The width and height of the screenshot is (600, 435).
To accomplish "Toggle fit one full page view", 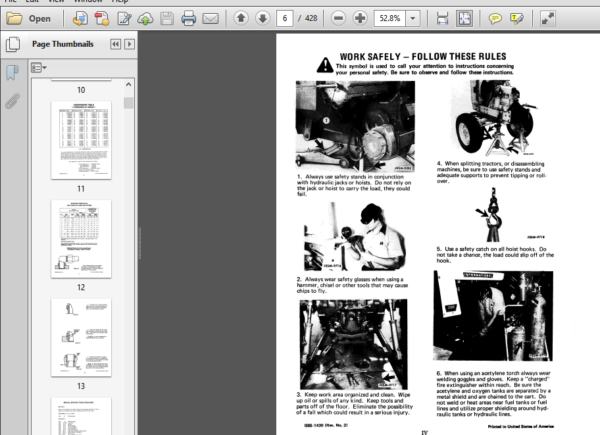I will tap(464, 18).
